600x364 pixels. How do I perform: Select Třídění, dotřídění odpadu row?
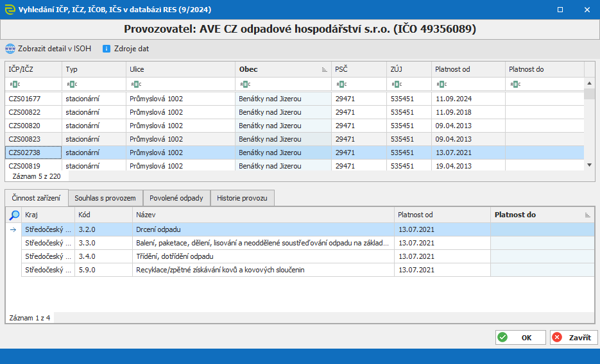(307, 256)
